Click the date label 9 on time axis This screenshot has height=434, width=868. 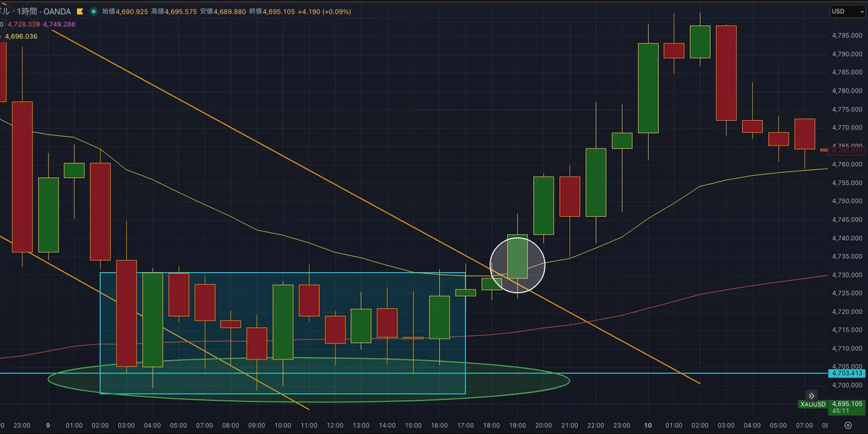[x=48, y=425]
